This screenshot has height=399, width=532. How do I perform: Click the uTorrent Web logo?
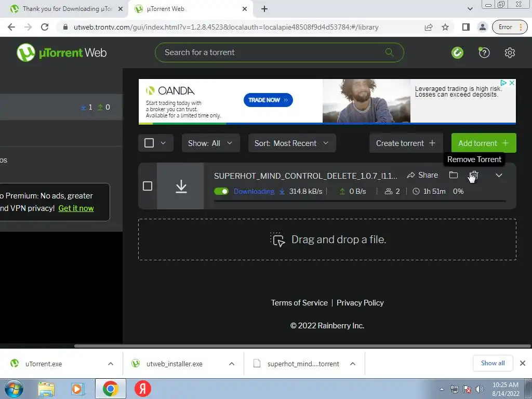61,52
